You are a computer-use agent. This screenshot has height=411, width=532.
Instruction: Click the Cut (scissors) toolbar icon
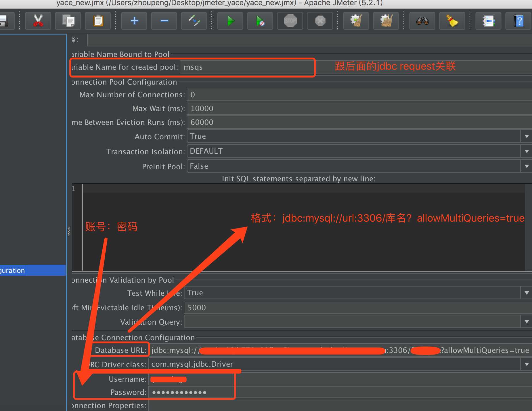point(38,21)
